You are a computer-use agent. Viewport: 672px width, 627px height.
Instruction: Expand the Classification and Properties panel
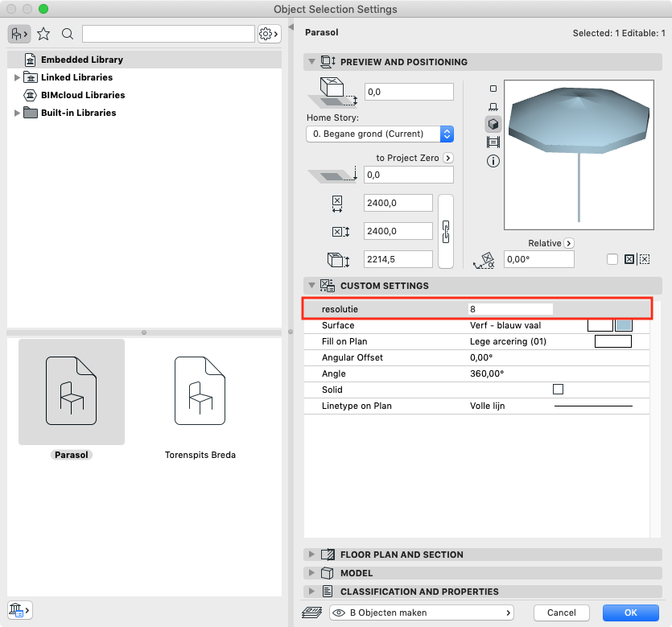311,592
